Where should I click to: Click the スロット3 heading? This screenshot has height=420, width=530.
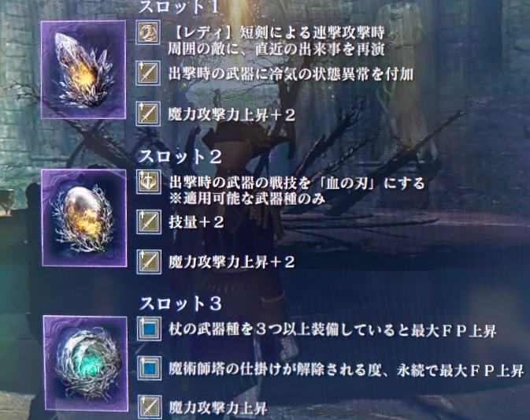(180, 303)
